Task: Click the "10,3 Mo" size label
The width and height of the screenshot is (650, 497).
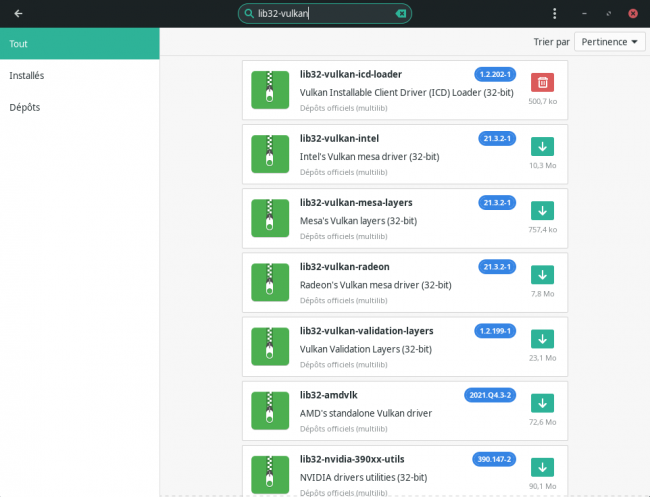Action: [x=542, y=166]
